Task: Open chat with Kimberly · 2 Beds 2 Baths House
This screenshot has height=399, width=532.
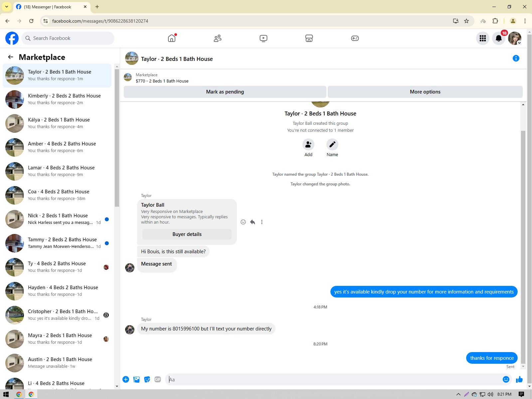Action: [57, 100]
